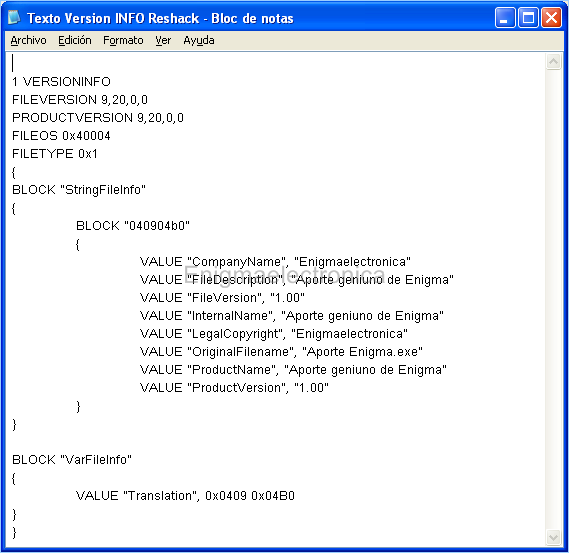The image size is (569, 553).
Task: Open the Ver menu
Action: click(163, 40)
